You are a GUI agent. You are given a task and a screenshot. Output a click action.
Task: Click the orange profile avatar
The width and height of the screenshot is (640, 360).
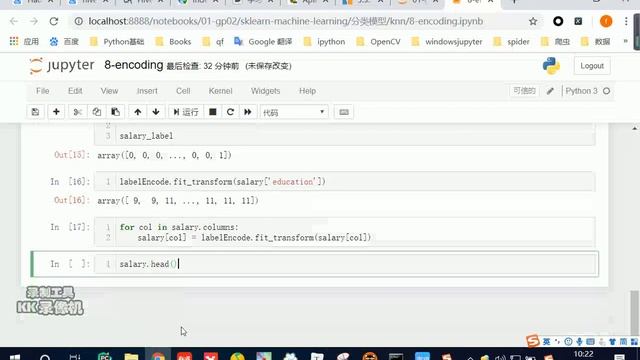pyautogui.click(x=606, y=21)
